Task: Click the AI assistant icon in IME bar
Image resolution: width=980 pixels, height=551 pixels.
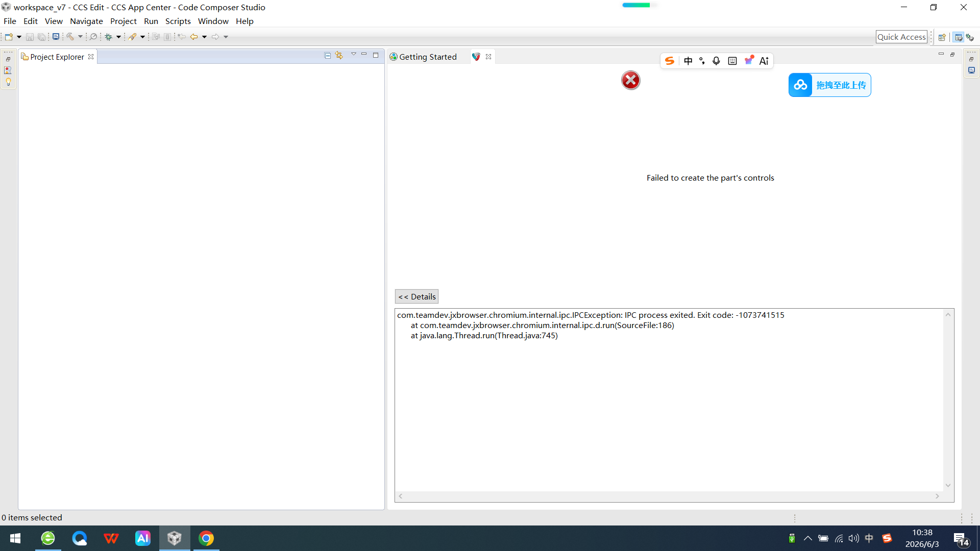Action: 764,61
